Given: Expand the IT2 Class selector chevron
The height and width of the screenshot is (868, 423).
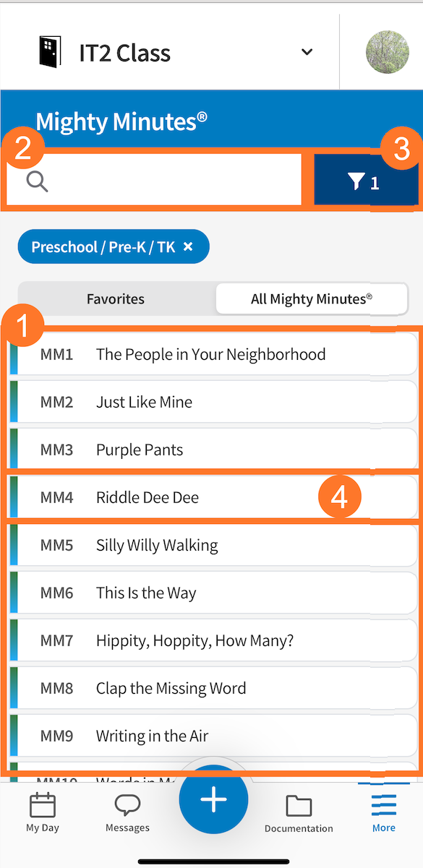Looking at the screenshot, I should point(307,52).
